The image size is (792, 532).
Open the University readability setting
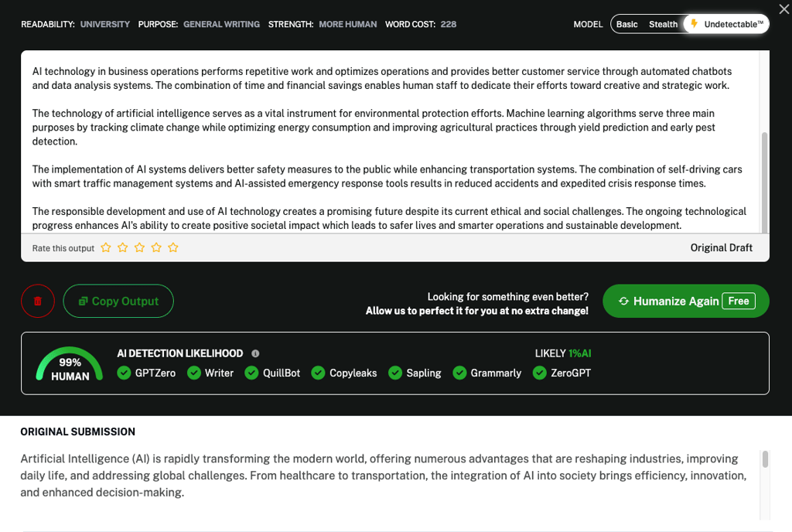click(x=105, y=24)
